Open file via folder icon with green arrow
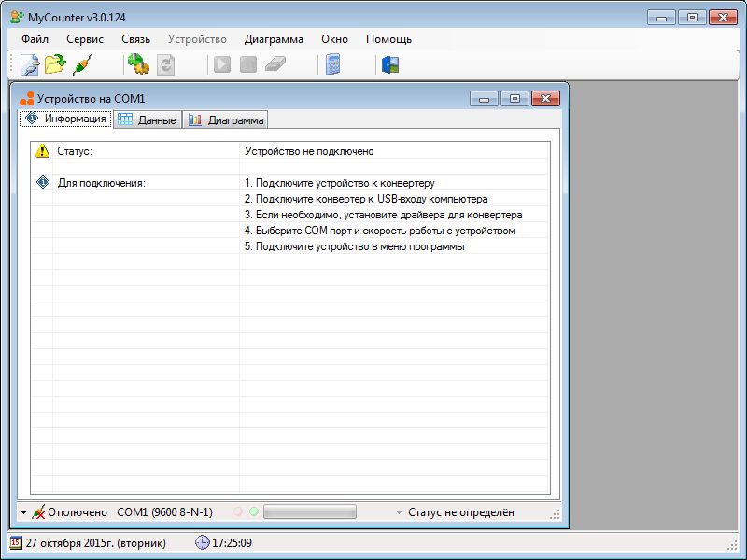 55,64
